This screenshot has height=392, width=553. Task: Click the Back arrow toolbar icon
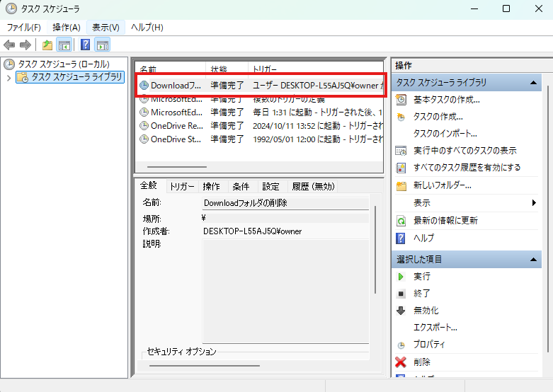tap(9, 45)
